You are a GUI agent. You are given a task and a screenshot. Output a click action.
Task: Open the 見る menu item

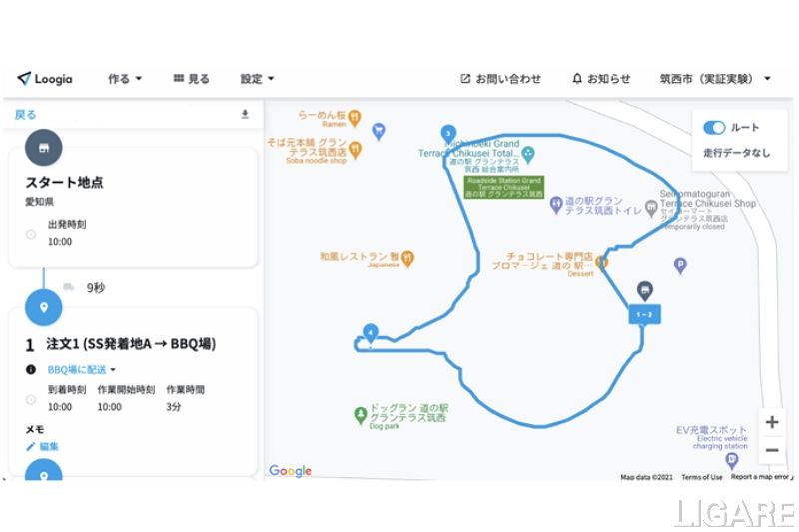(192, 79)
